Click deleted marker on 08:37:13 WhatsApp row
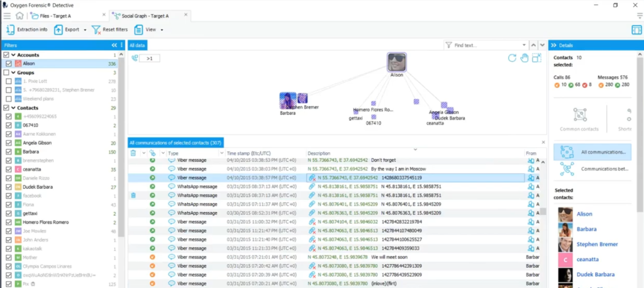This screenshot has width=644, height=288. tap(133, 196)
